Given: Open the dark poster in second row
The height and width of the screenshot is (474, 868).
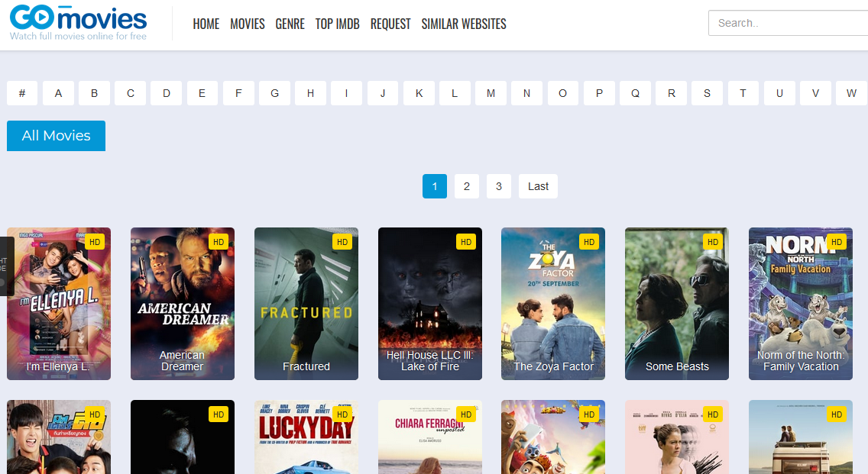Looking at the screenshot, I should tap(183, 437).
